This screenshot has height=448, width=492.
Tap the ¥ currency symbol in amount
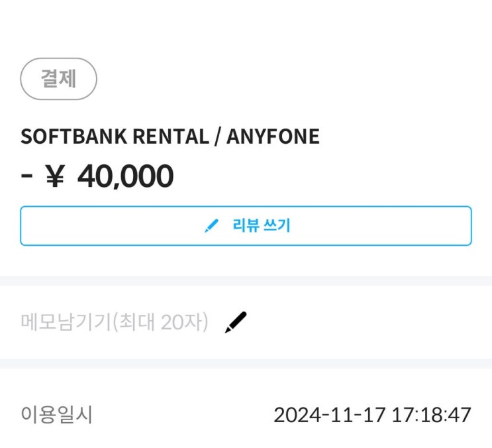click(x=54, y=176)
